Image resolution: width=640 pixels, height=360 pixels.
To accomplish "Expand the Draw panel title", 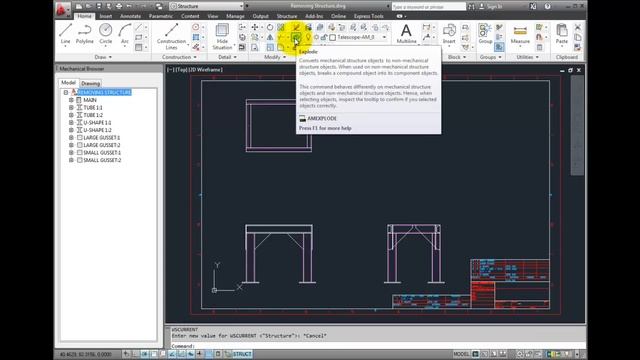I will 103,57.
